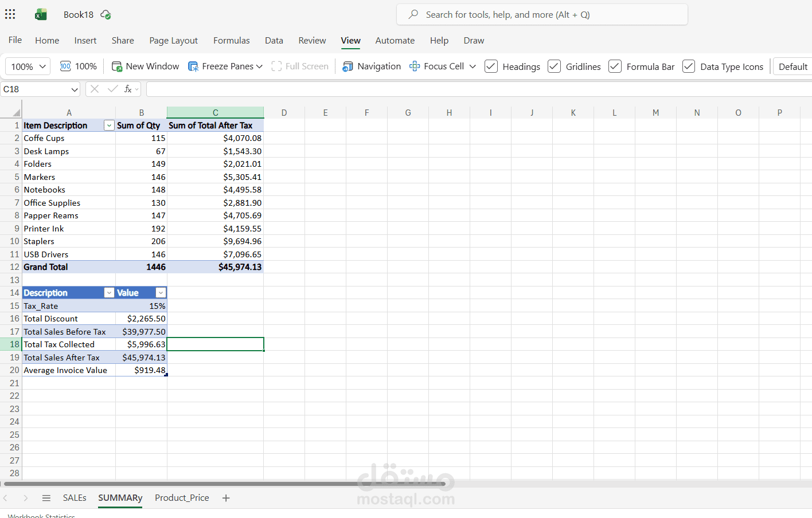Select the Tax_Rate cell
812x518 pixels.
tap(69, 306)
